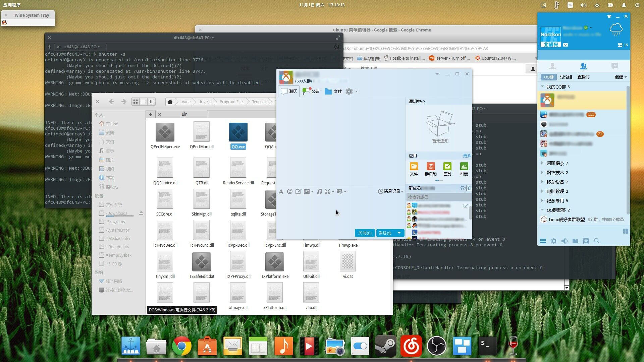Select the QQ群 filter in the group panel
The width and height of the screenshot is (644, 362).
tap(549, 77)
